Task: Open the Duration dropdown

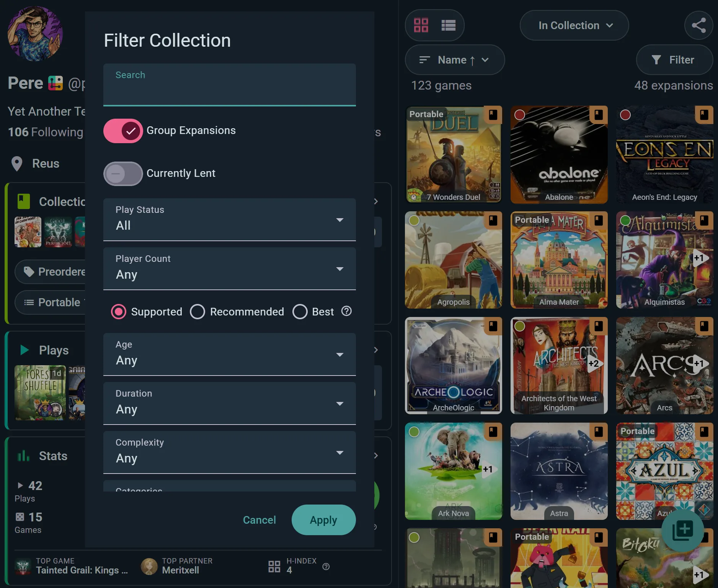Action: [x=230, y=403]
